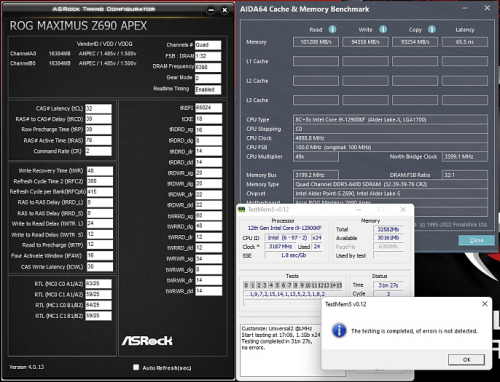Click the Refresh Cycle Time 2 (tRFC2) field
This screenshot has width=500, height=382.
tap(100, 181)
